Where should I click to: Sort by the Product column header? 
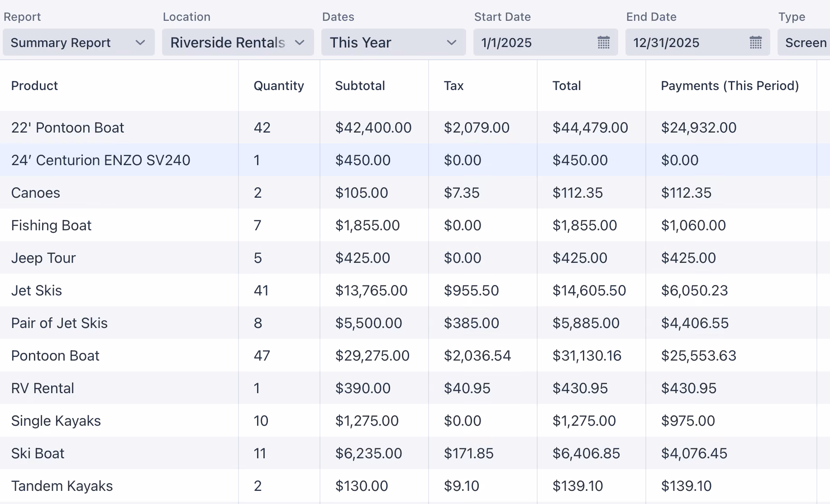[34, 86]
